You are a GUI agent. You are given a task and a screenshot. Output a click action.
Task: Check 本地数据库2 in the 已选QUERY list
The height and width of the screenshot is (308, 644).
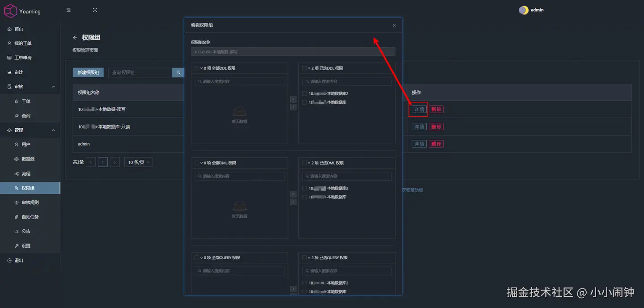tap(305, 283)
